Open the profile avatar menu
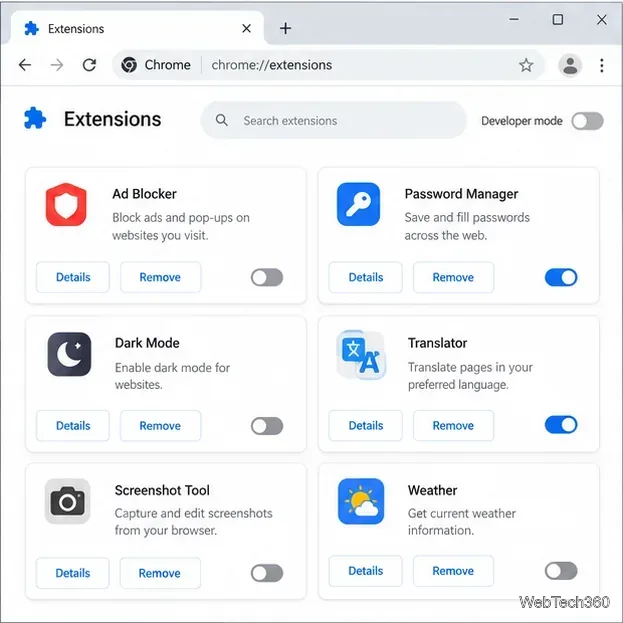This screenshot has height=623, width=623. click(570, 65)
